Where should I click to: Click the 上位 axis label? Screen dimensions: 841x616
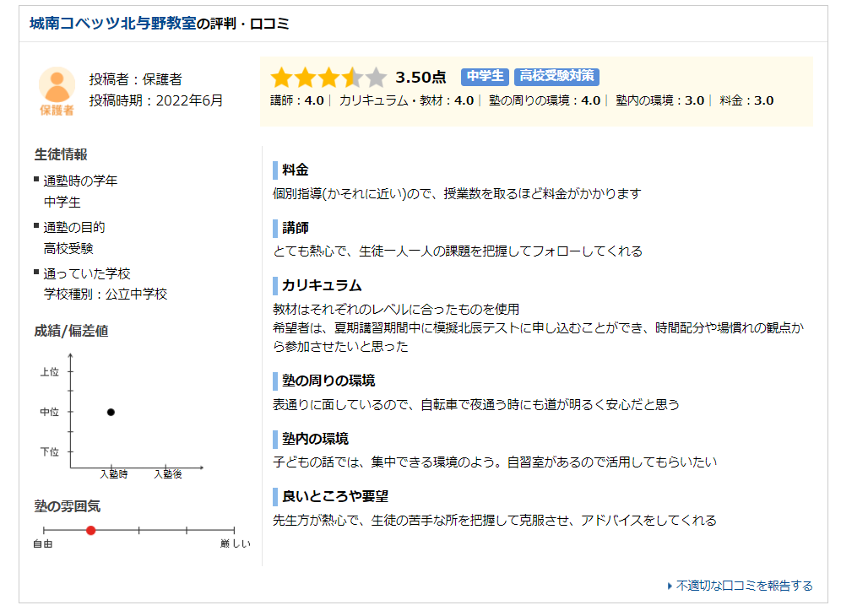(49, 372)
